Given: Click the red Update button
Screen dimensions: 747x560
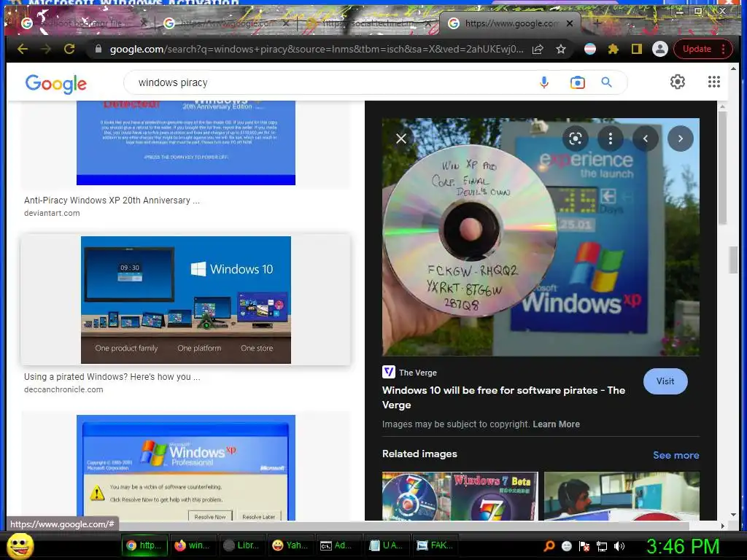Looking at the screenshot, I should tap(703, 49).
